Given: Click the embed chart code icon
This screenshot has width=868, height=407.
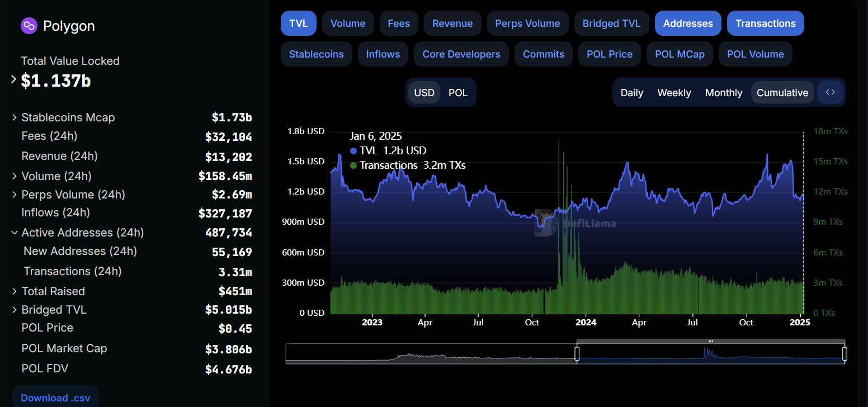Looking at the screenshot, I should [831, 92].
